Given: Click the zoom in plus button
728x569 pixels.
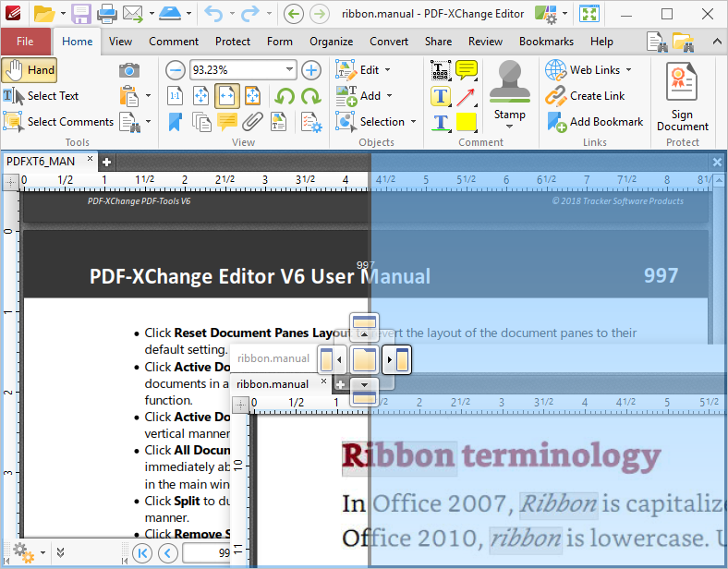Looking at the screenshot, I should [311, 70].
